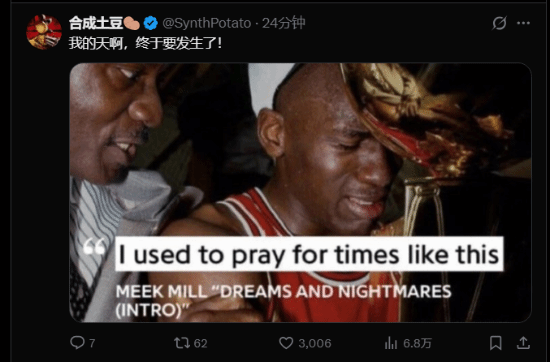Viewport: 550px width, 362px height.
Task: Click the 合成土豆 display name
Action: (95, 23)
